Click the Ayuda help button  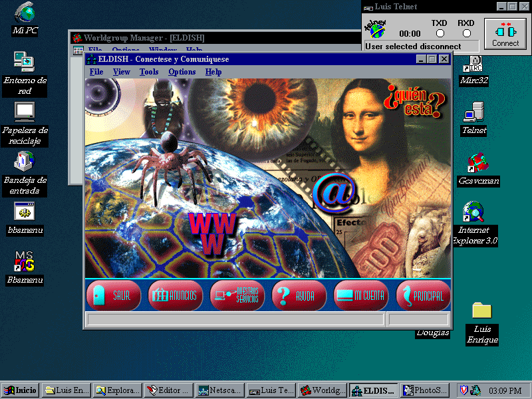299,295
